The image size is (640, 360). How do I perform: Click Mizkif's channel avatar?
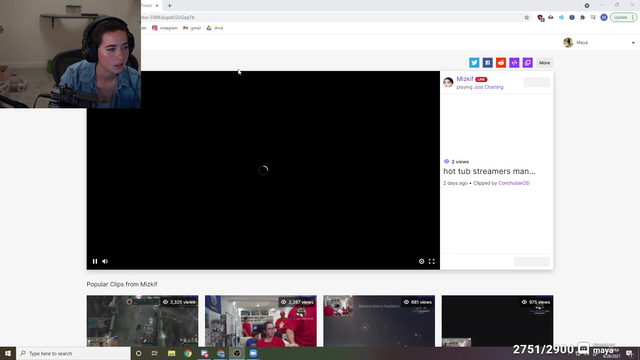[448, 82]
